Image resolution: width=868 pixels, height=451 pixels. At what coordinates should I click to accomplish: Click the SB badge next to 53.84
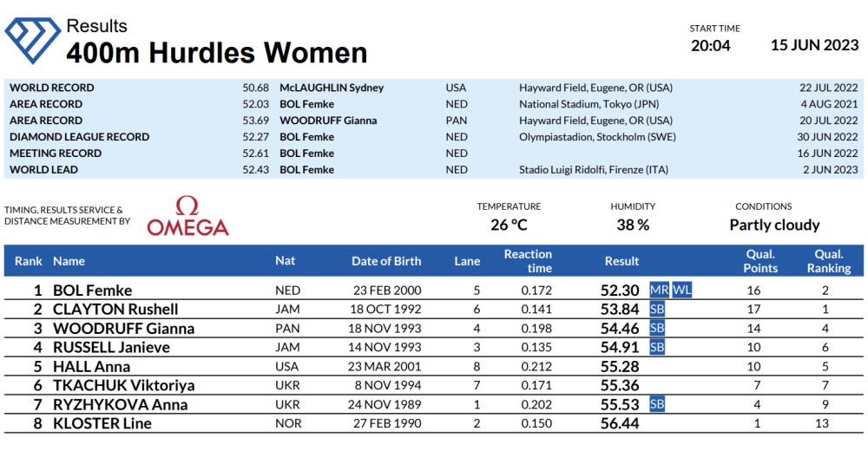(x=657, y=309)
